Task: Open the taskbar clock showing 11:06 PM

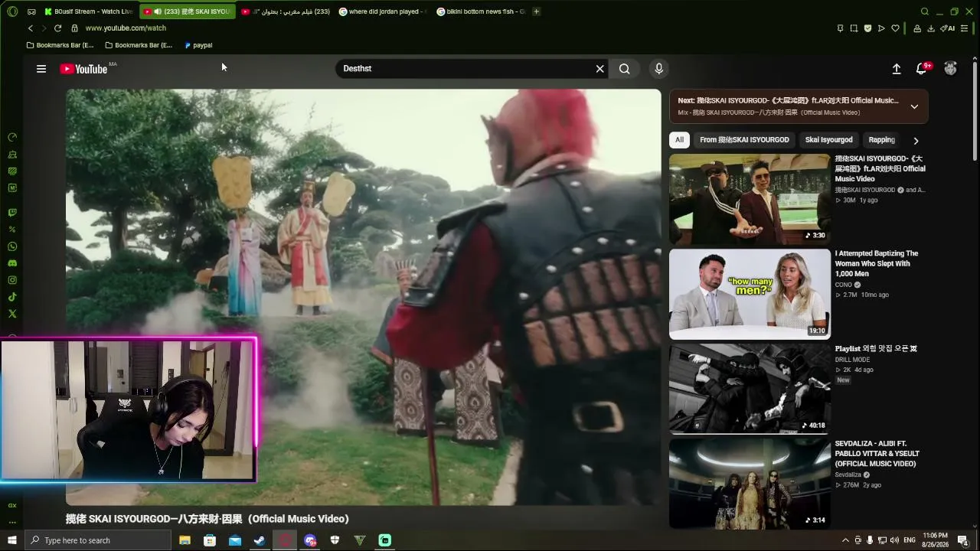Action: [x=935, y=540]
